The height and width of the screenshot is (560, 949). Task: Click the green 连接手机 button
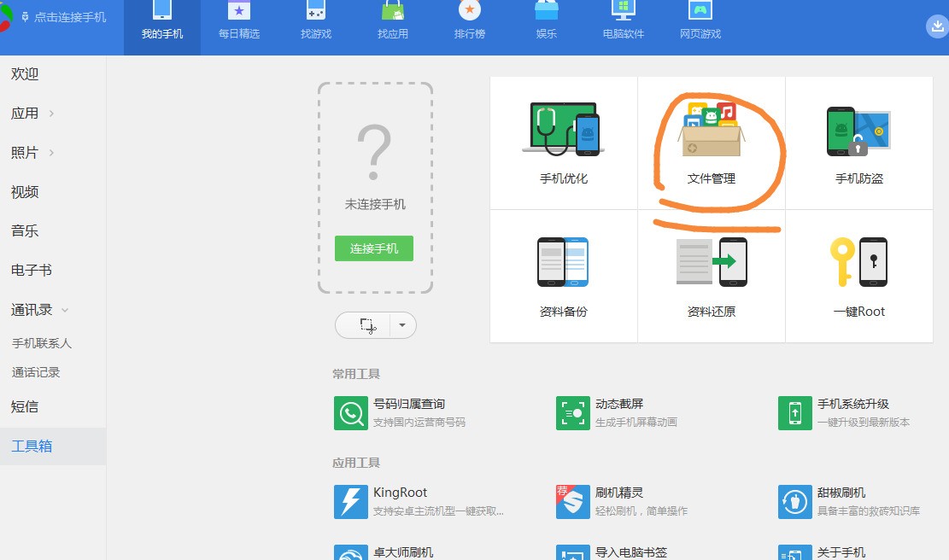374,248
